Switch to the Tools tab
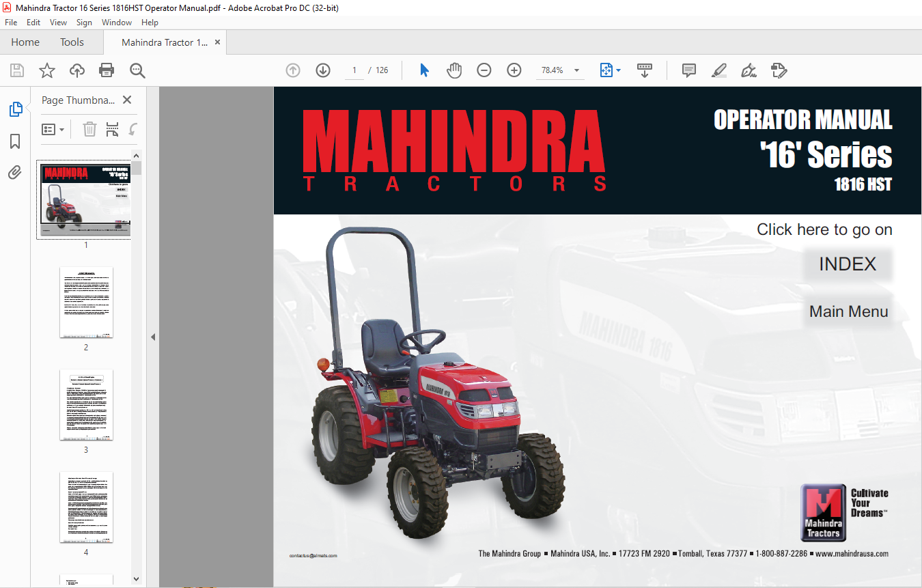This screenshot has width=922, height=588. (72, 42)
